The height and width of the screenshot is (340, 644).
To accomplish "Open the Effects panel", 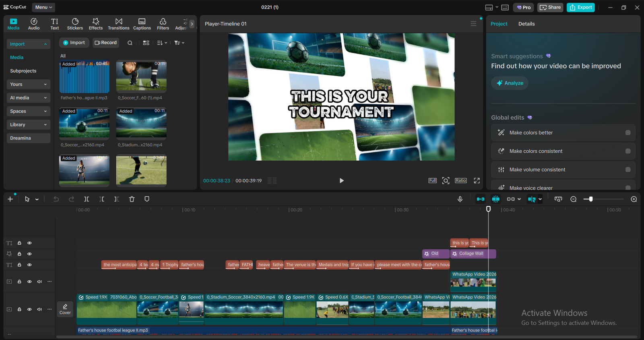I will (96, 24).
